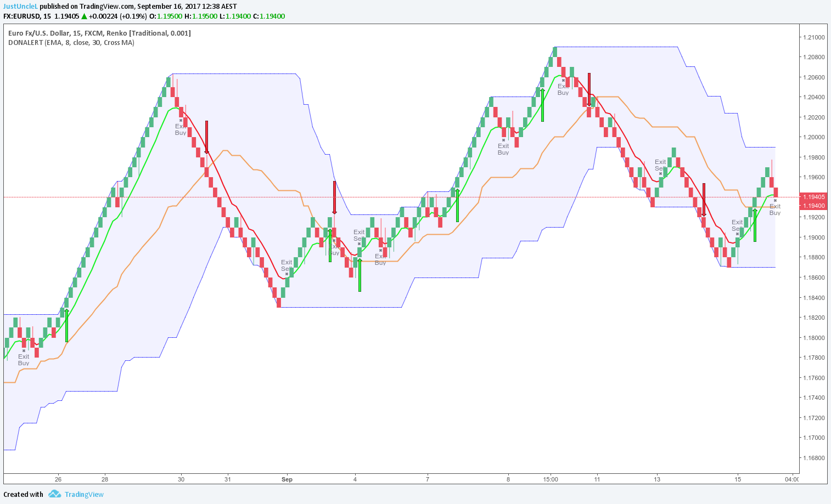Click the TradingView cloud logo icon
831x504 pixels.
point(54,494)
